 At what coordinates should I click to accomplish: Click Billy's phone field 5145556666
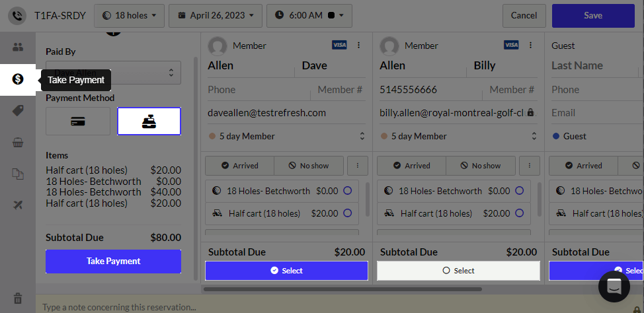point(430,90)
